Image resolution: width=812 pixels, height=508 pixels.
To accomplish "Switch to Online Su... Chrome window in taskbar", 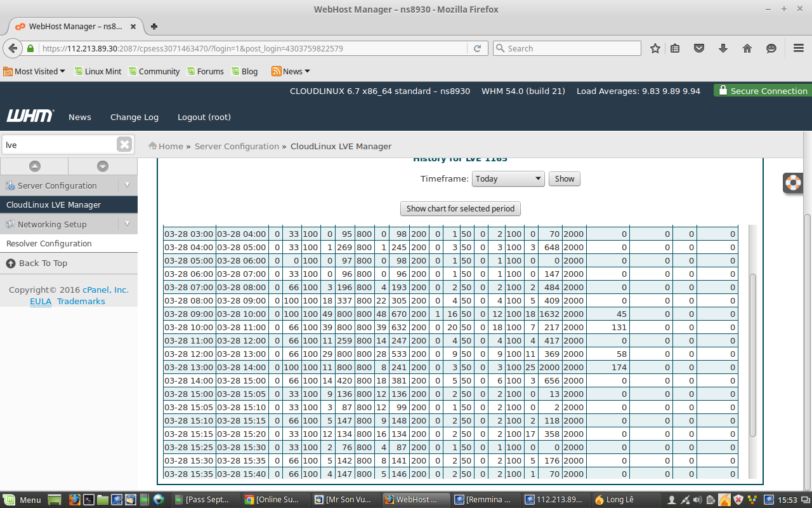I will coord(275,500).
